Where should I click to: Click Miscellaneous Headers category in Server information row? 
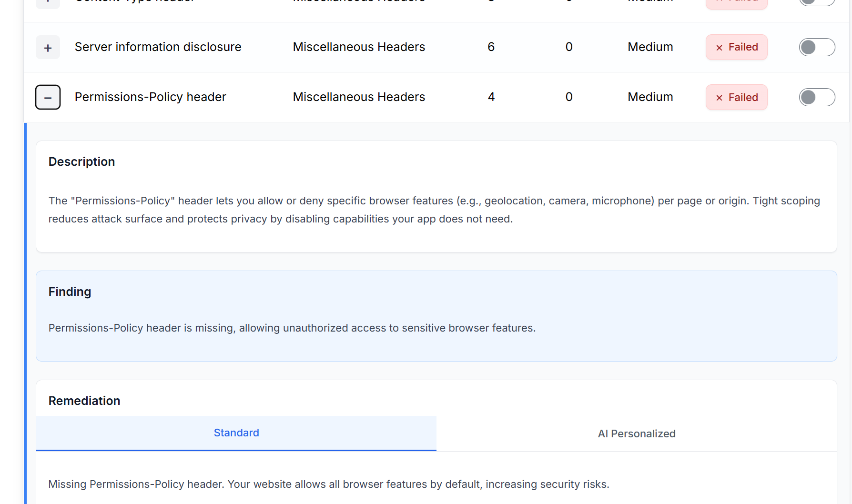358,47
